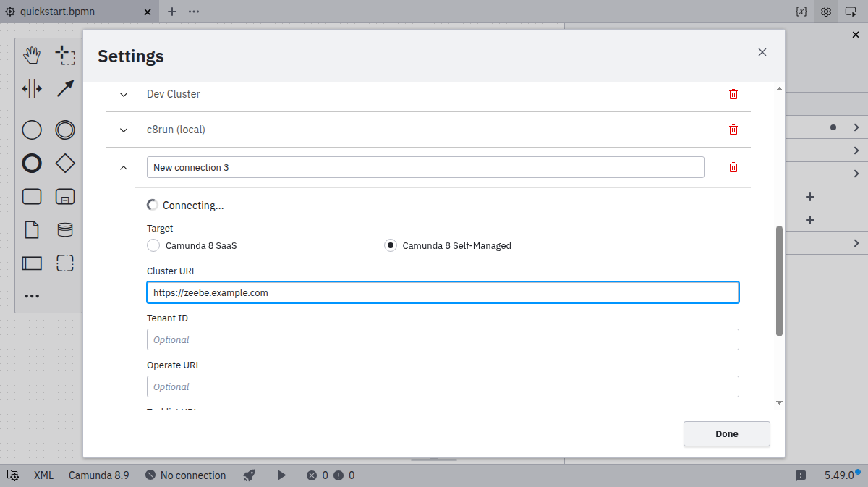Toggle the overlay icon at bottom left

coord(12,475)
